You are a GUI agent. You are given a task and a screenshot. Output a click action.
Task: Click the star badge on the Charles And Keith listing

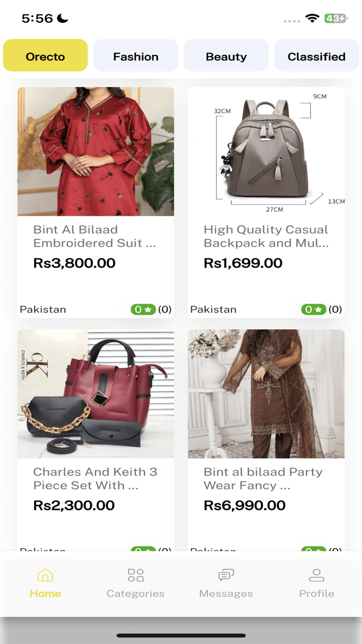coord(144,551)
